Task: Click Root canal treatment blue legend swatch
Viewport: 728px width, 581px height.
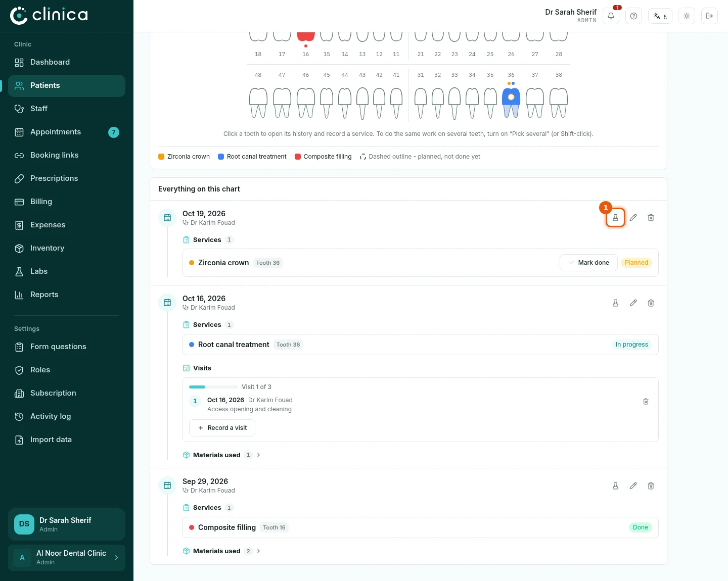Action: tap(221, 157)
